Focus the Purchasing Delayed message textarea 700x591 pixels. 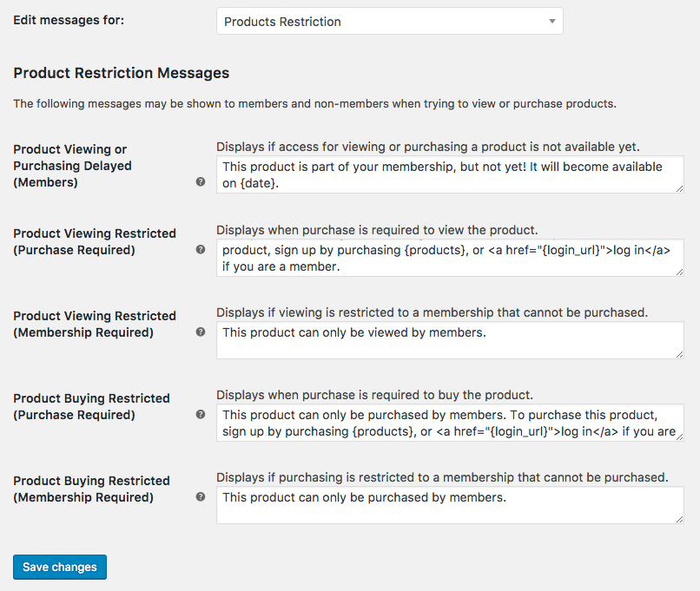(x=450, y=174)
